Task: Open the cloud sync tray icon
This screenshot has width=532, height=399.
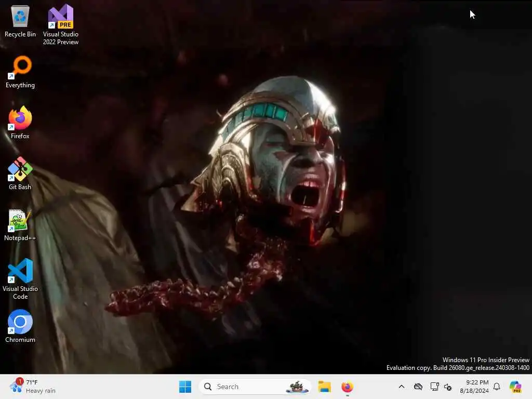Action: [418, 387]
